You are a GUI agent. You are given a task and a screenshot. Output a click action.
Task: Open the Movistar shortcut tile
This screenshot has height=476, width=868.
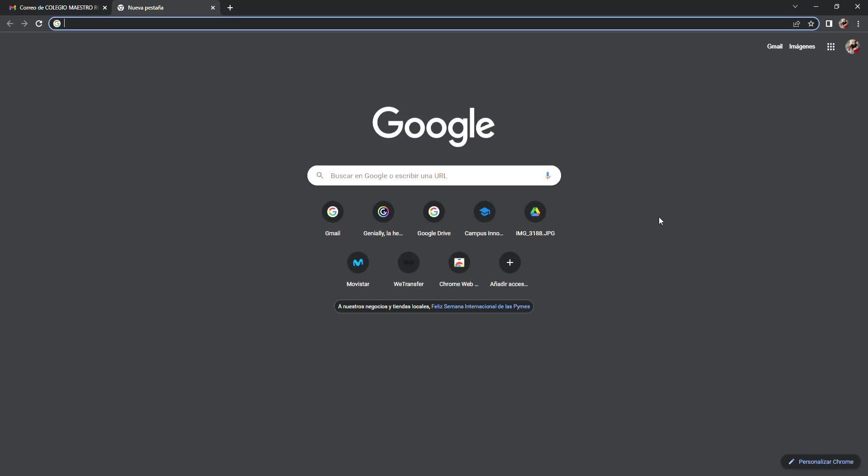358,270
